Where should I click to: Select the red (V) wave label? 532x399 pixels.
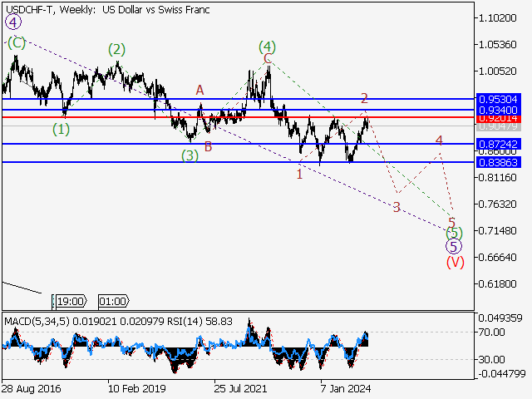pyautogui.click(x=455, y=262)
